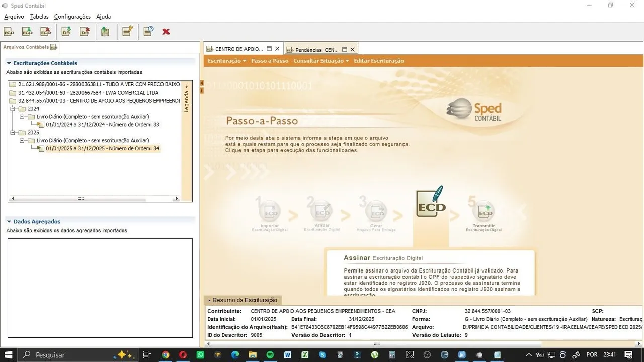Image resolution: width=644 pixels, height=362 pixels.
Task: Open the Consultar Situação dropdown menu
Action: 321,61
